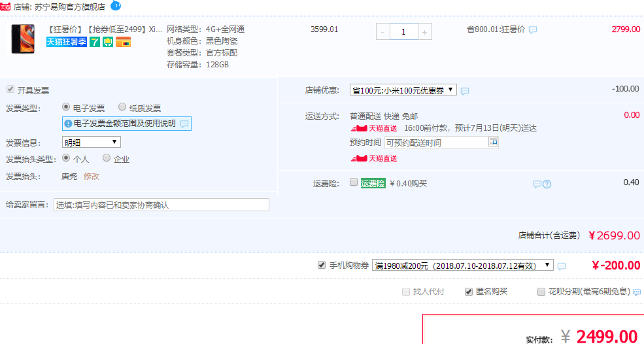Open the 发票信息 dropdown showing 明细
Screen dimensions: 644x344
tap(91, 142)
